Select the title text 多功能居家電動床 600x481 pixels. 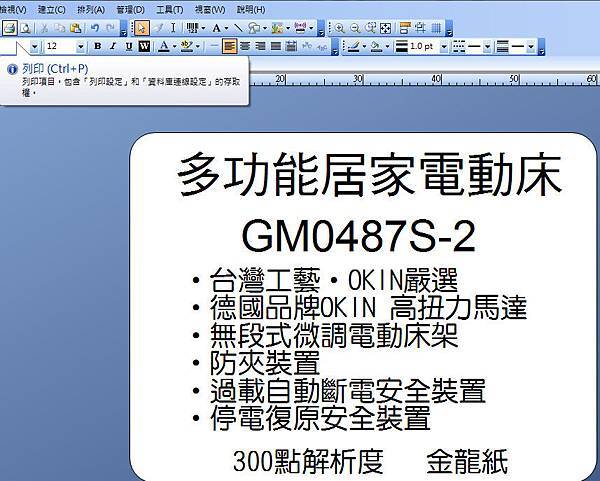coord(369,174)
